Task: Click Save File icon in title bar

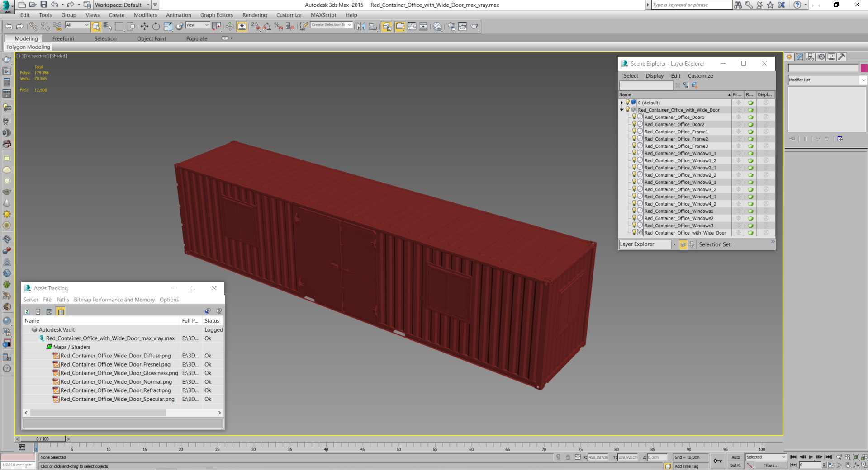Action: [x=43, y=5]
